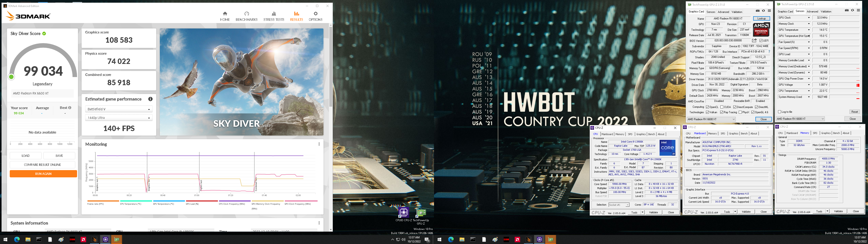The width and height of the screenshot is (868, 244).
Task: Click the Reset button in GPU-Z Sensors
Action: pos(854,112)
